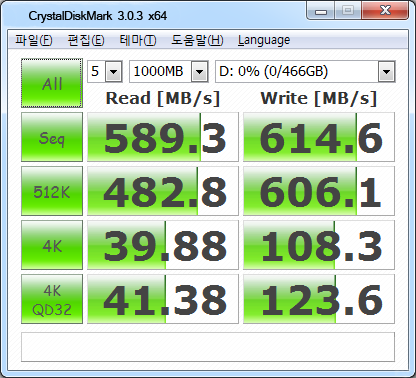
Task: Run all benchmarks with the All button
Action: click(52, 83)
